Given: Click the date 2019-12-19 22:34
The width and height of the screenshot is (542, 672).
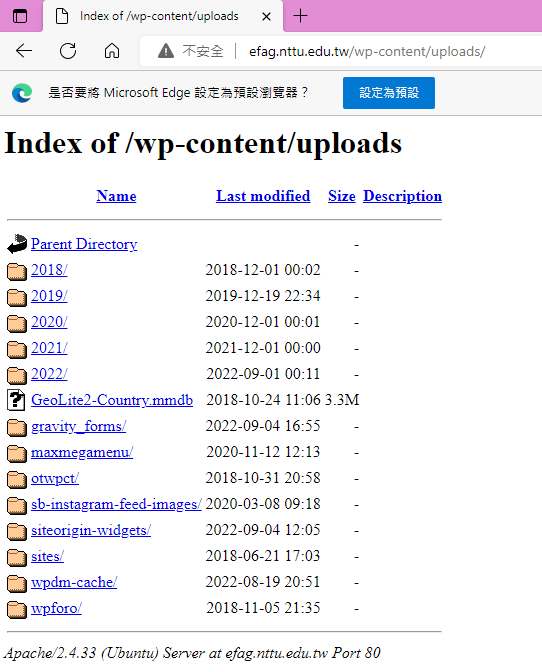Looking at the screenshot, I should [263, 296].
